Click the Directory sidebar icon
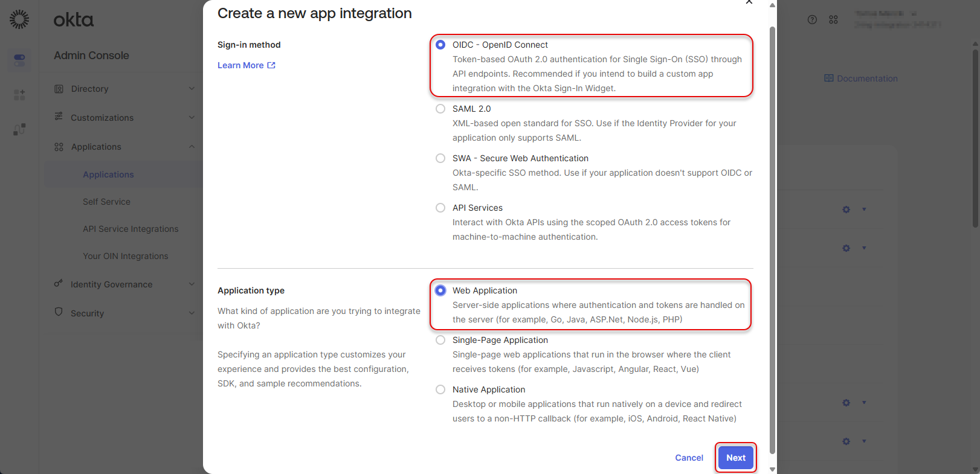Image resolution: width=980 pixels, height=474 pixels. pyautogui.click(x=59, y=89)
